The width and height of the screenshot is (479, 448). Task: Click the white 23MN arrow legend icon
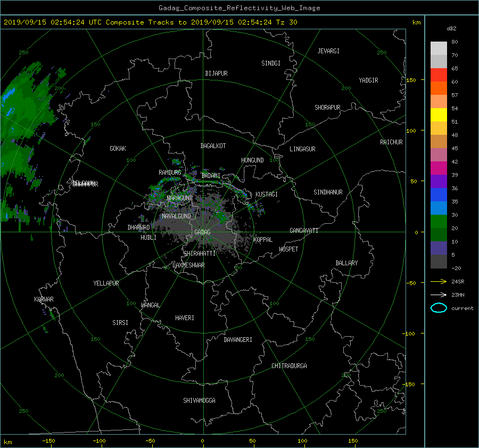pos(439,295)
